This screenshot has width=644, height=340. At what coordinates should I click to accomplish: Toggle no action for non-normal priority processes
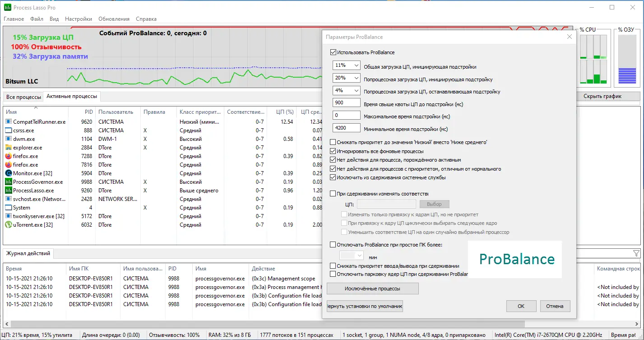[334, 169]
